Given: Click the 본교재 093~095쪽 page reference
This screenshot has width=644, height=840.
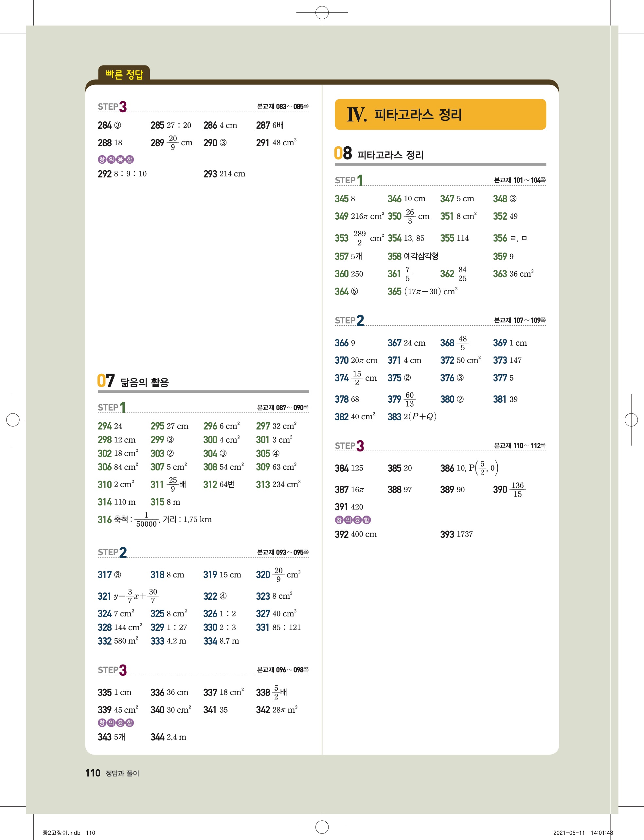Looking at the screenshot, I should (282, 552).
